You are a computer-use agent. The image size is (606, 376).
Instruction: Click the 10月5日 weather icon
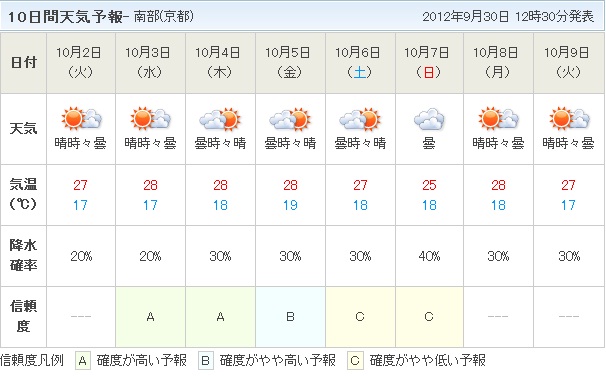tap(290, 118)
